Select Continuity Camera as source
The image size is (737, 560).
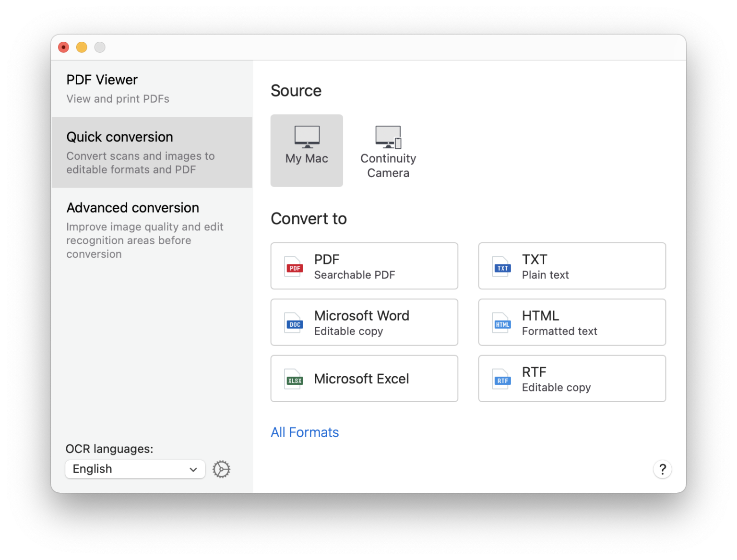pos(388,151)
